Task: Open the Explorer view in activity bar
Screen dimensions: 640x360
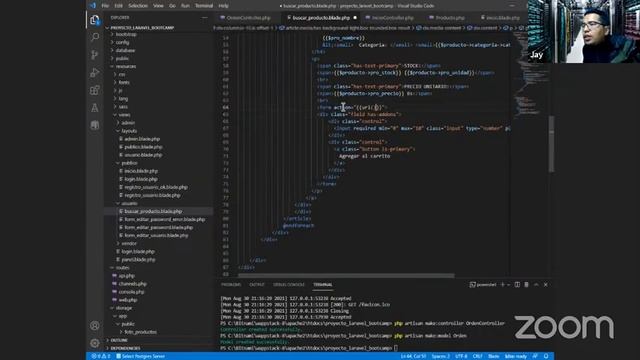Action: pyautogui.click(x=95, y=20)
